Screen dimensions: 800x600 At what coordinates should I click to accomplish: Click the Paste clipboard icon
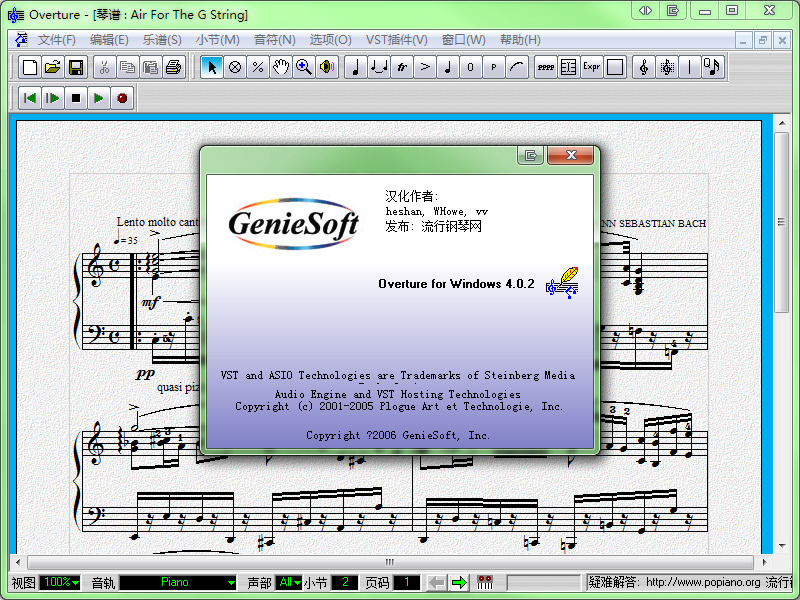tap(151, 67)
